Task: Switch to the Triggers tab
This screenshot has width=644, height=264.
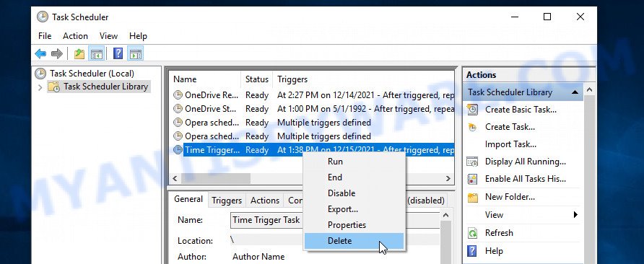Action: [x=227, y=201]
